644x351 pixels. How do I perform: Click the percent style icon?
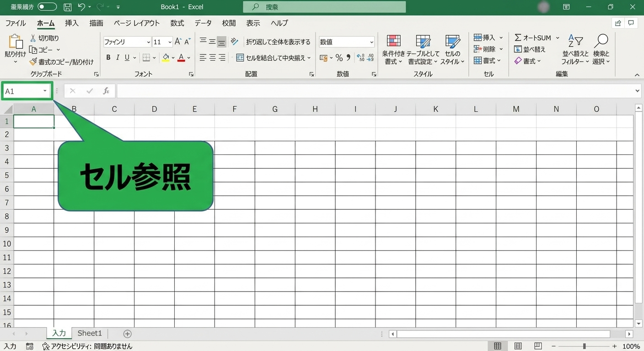point(339,58)
